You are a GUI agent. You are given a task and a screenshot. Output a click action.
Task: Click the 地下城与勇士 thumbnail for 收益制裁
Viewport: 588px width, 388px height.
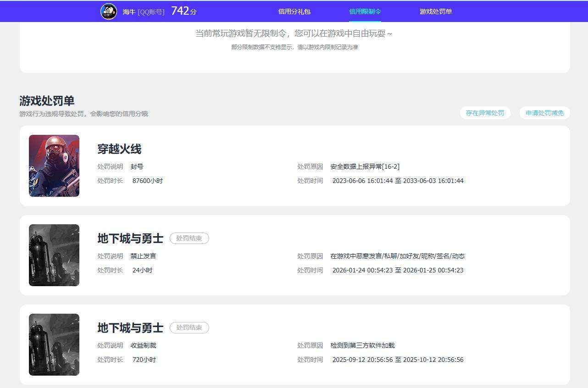pyautogui.click(x=54, y=344)
